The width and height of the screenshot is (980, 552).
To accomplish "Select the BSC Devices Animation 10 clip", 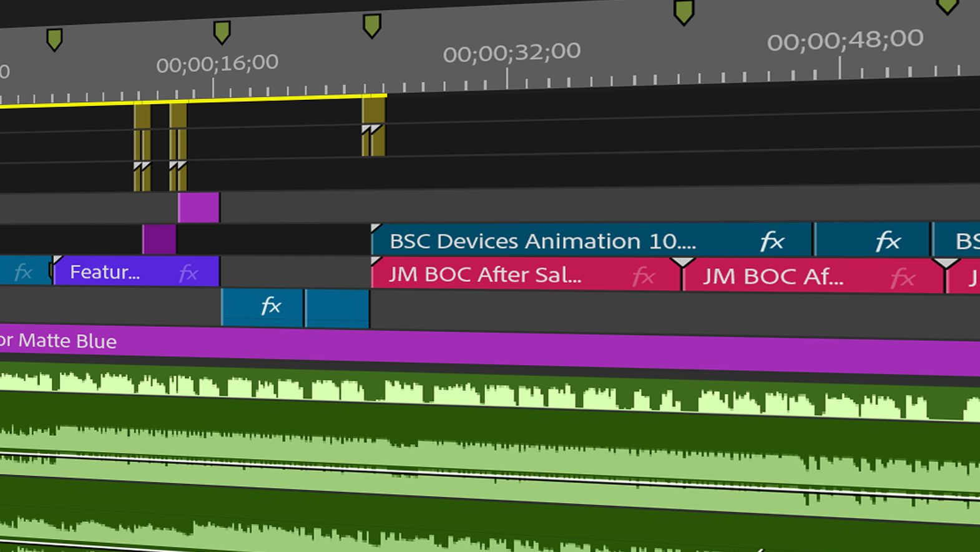I will 592,241.
